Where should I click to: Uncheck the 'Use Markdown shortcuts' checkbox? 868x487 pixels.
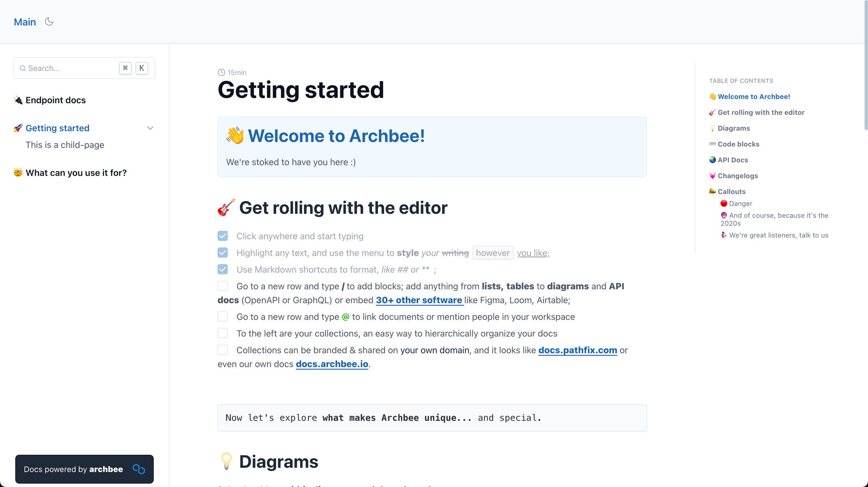(223, 269)
